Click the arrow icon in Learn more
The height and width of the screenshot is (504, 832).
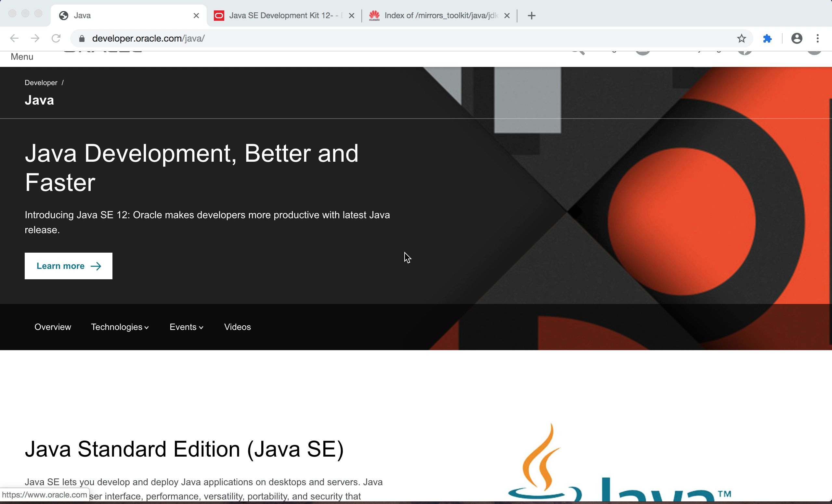click(96, 266)
